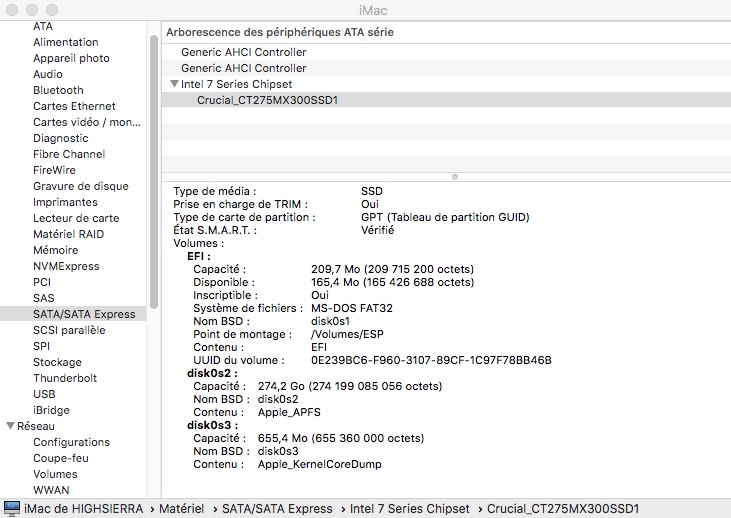Click SSD media type value
Viewport: 731px width, 518px height.
pos(372,191)
